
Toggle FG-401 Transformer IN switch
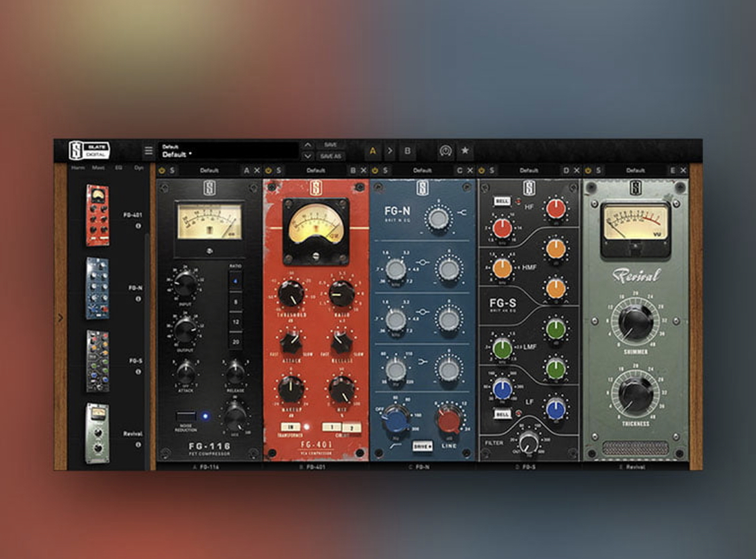click(x=291, y=427)
